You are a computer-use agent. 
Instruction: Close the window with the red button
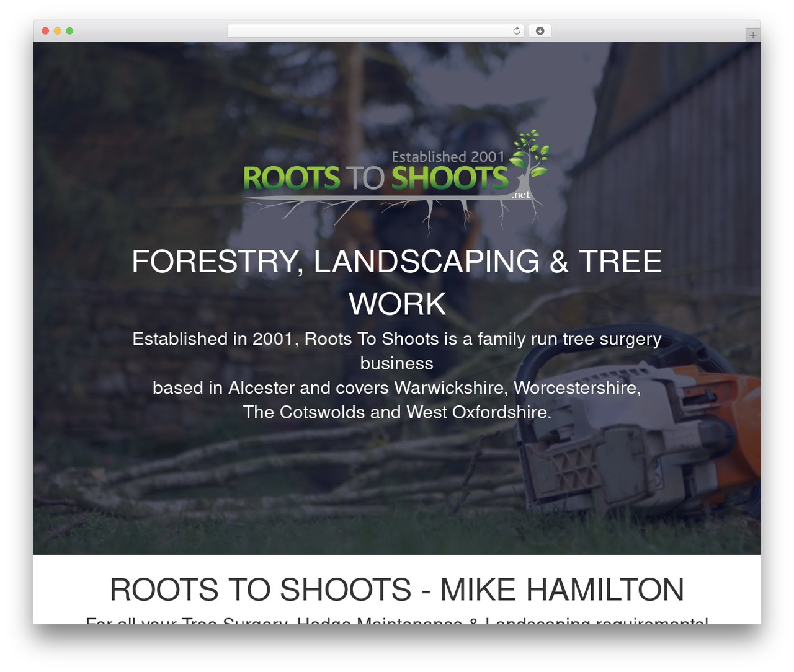(x=45, y=31)
